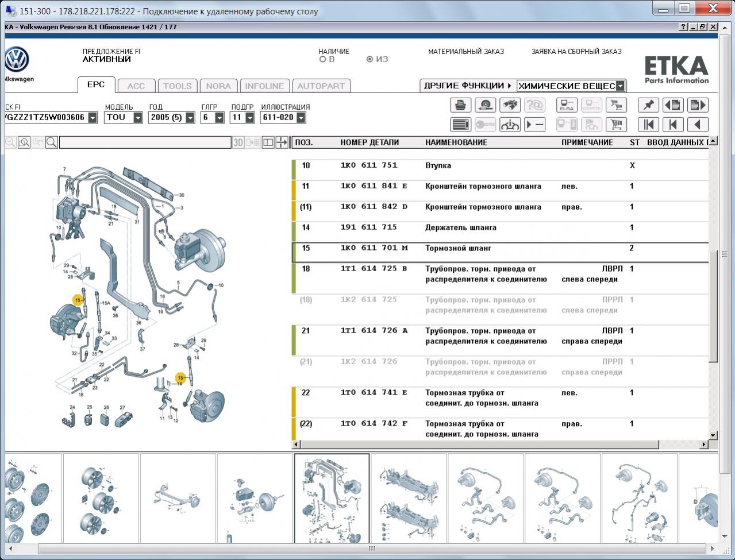
Task: Open the single shopping cart icon
Action: pyautogui.click(x=616, y=124)
